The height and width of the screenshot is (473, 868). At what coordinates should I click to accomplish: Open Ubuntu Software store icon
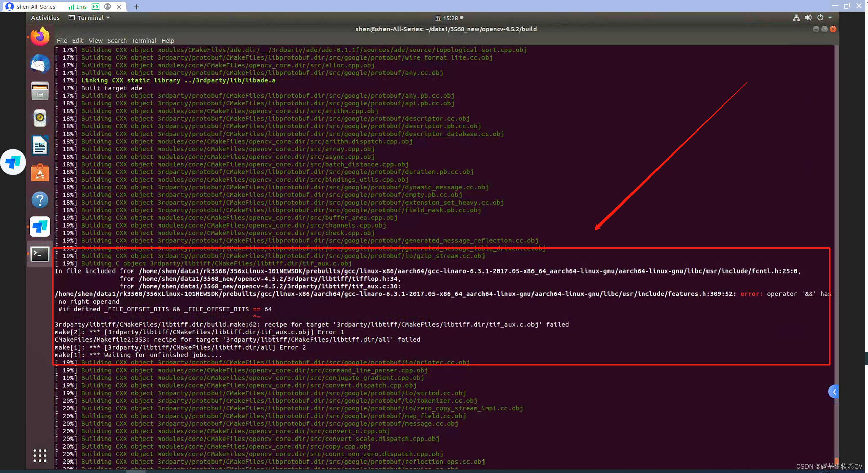point(40,172)
